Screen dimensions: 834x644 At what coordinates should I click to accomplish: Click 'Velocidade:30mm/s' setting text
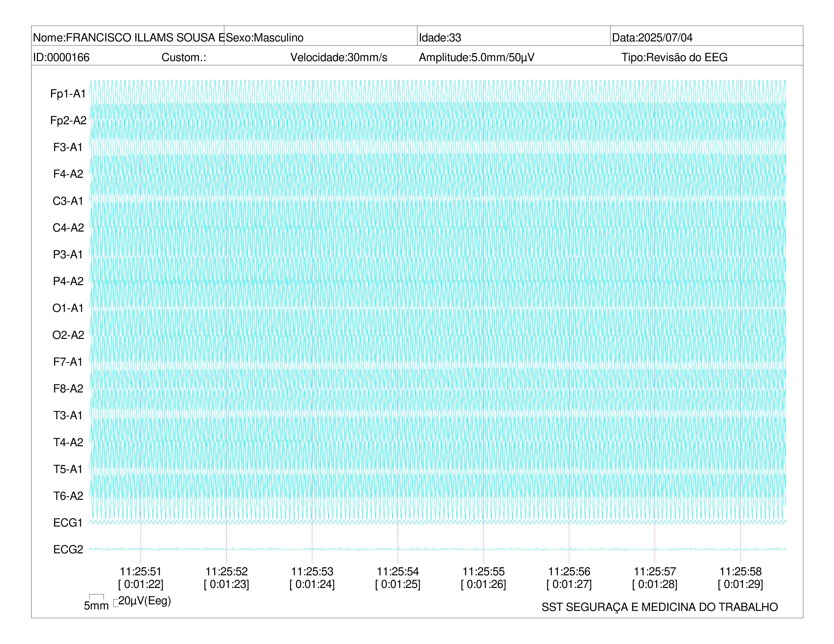(x=339, y=57)
